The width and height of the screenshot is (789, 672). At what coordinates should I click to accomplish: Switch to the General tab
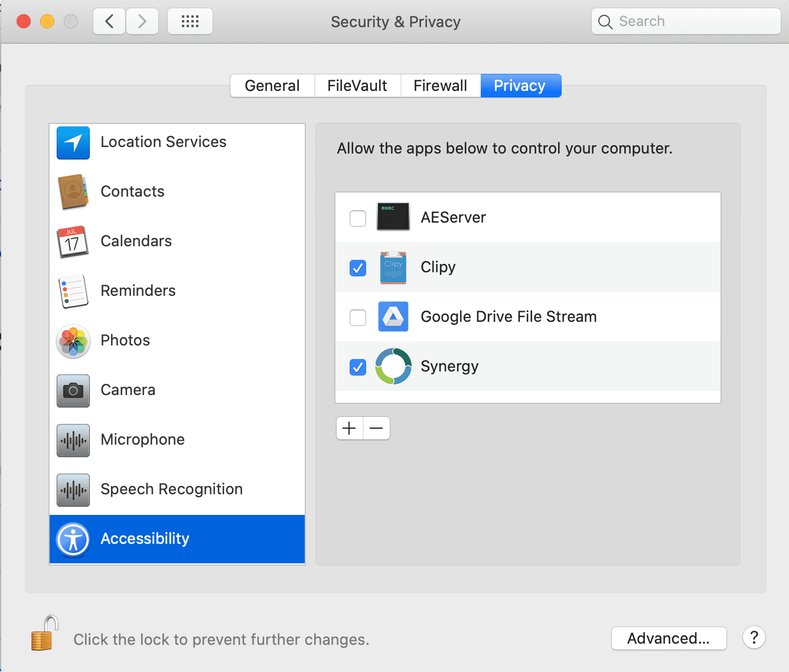pos(272,86)
